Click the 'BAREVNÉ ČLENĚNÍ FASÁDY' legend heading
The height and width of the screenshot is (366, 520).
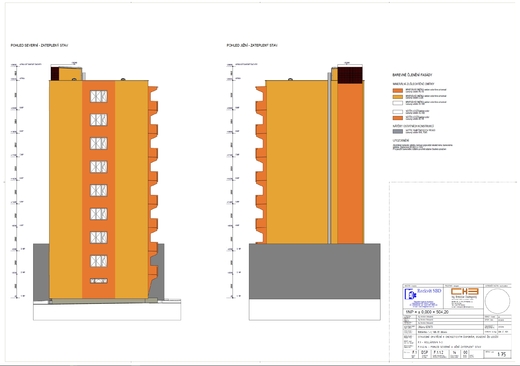412,75
